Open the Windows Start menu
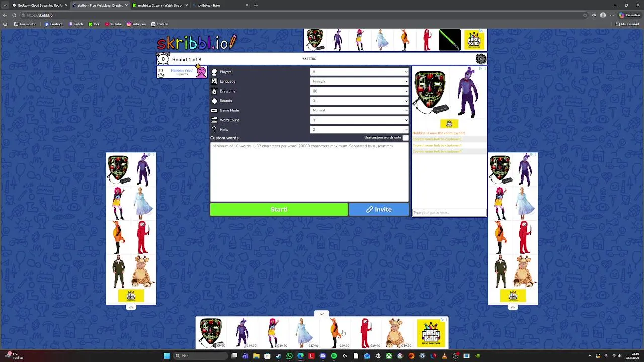This screenshot has height=362, width=644. click(x=167, y=356)
